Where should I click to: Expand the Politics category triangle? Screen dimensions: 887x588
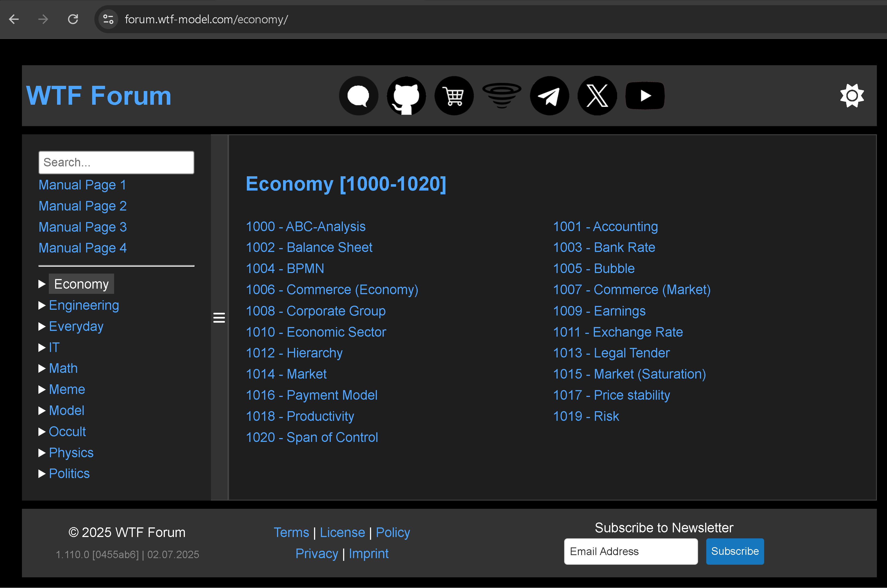click(42, 474)
